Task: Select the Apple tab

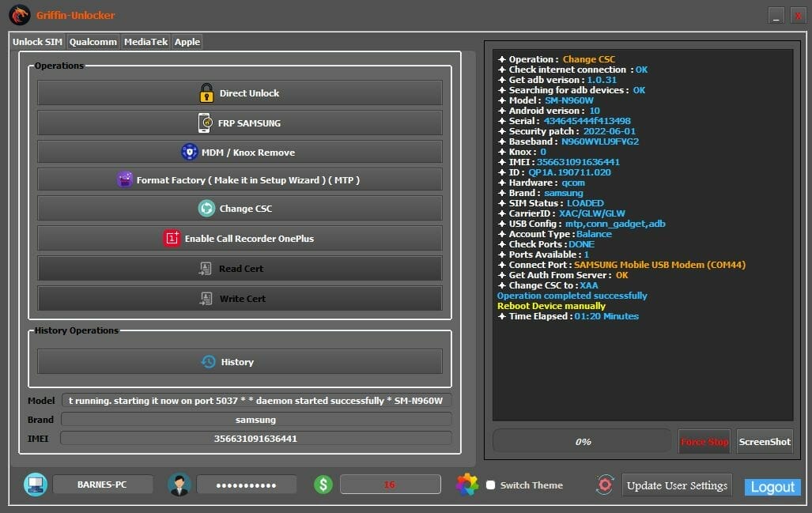Action: pos(187,42)
